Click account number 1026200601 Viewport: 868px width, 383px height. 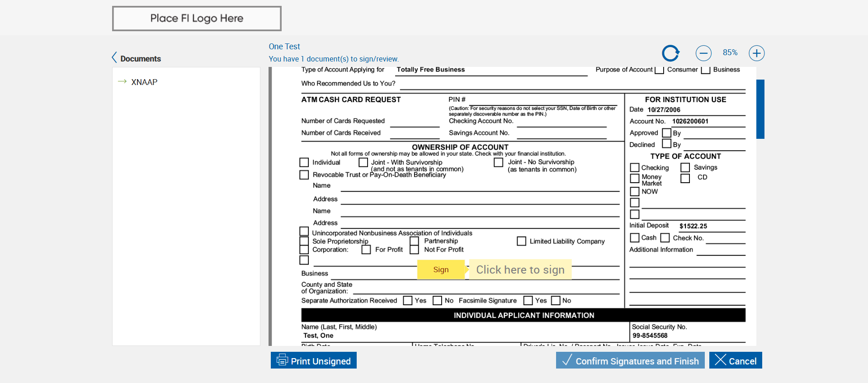(x=690, y=121)
